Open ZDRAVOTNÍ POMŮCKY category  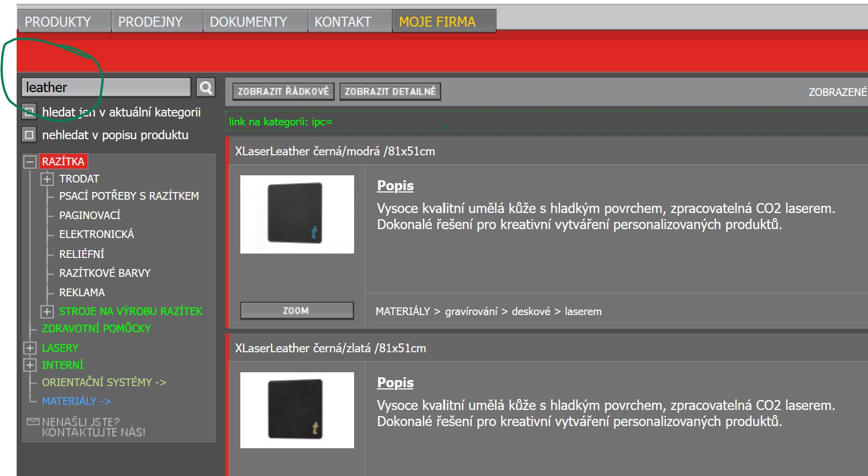(96, 328)
